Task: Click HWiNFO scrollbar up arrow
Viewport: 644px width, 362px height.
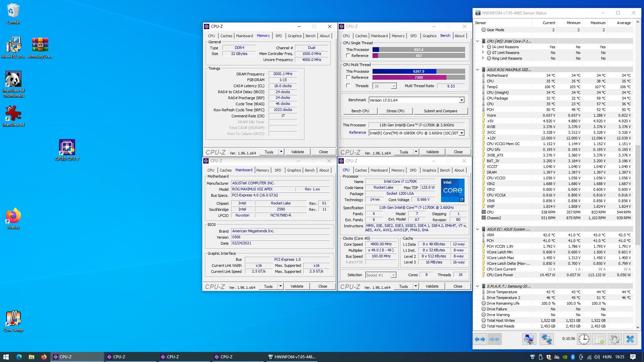Action: [638, 22]
